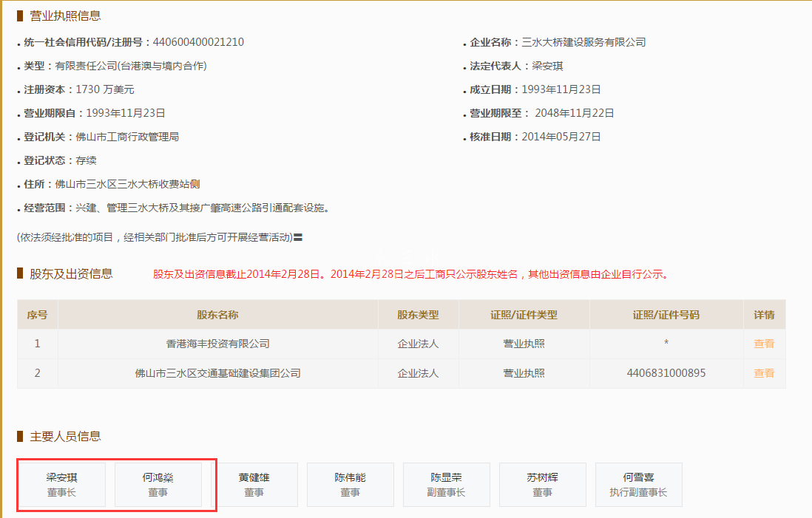The image size is (812, 518).
Task: Click the company name 三水大桥建设服务有限公司
Action: [583, 42]
